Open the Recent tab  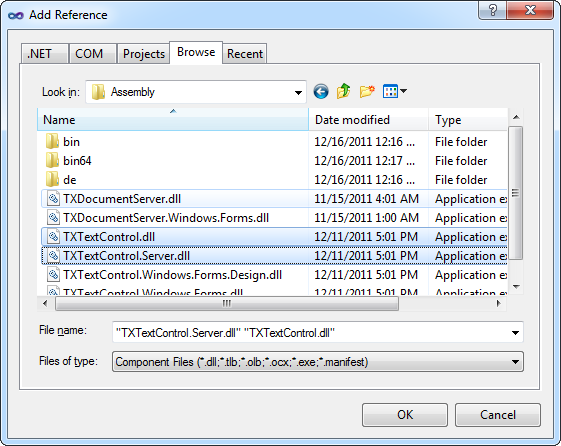(x=245, y=54)
